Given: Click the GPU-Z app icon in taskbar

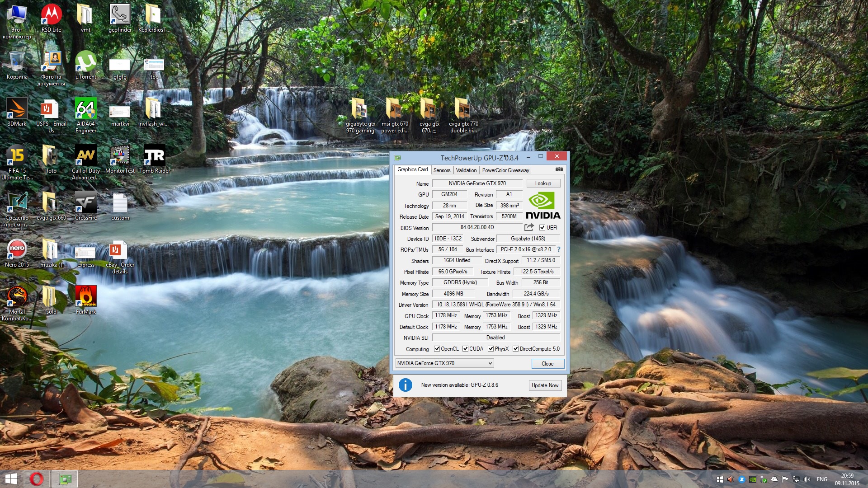Looking at the screenshot, I should 64,479.
